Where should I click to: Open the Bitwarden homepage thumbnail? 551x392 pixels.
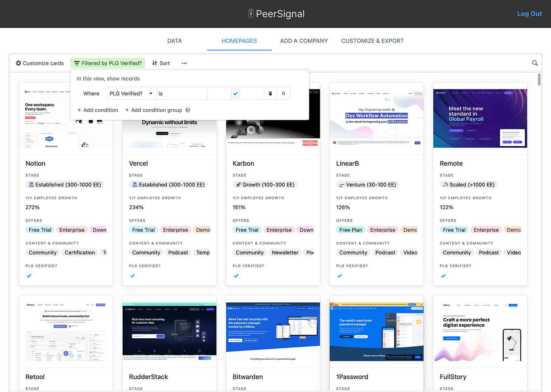pyautogui.click(x=273, y=332)
